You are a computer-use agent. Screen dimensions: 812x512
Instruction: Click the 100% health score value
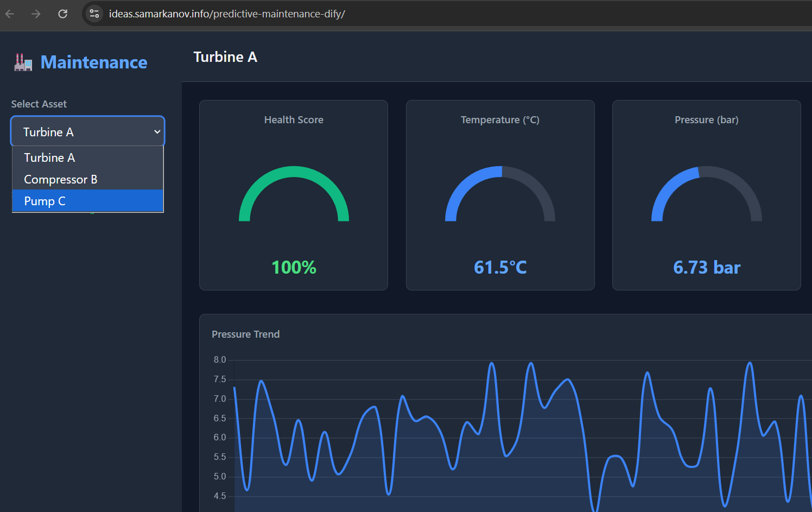[x=294, y=267]
